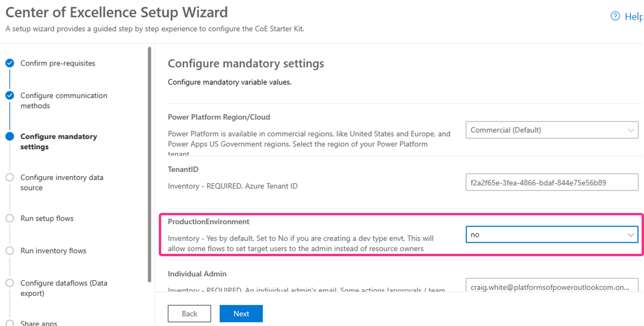Click the completed checkmark for Confirm pre-requisites

coord(10,63)
